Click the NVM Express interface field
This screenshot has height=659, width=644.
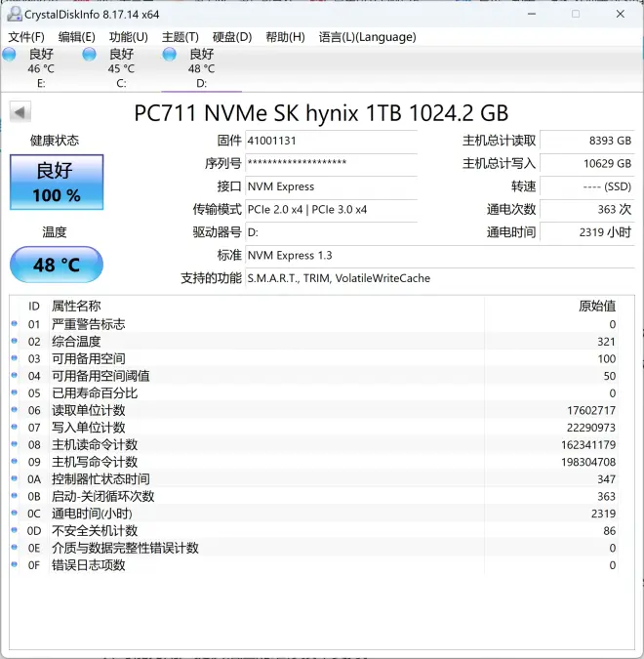tap(331, 186)
